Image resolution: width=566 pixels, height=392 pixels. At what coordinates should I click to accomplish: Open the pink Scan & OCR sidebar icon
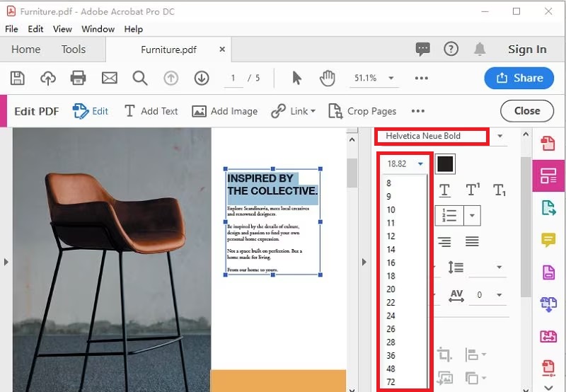[548, 336]
